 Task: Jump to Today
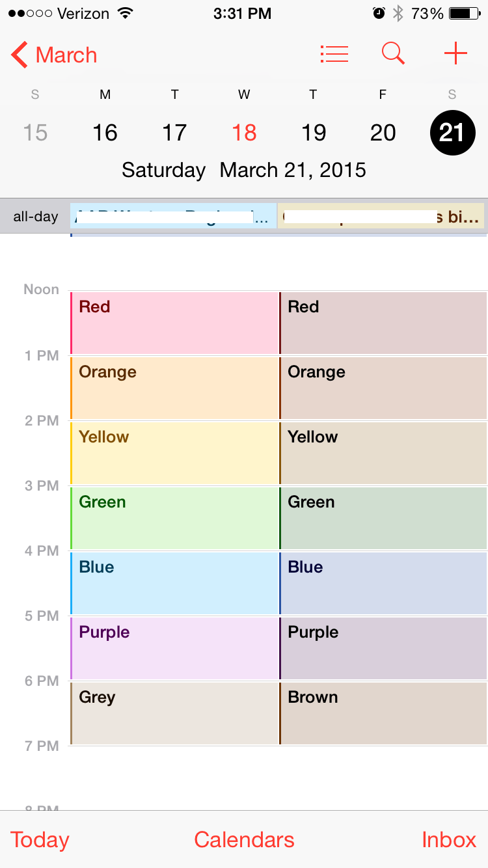point(40,839)
